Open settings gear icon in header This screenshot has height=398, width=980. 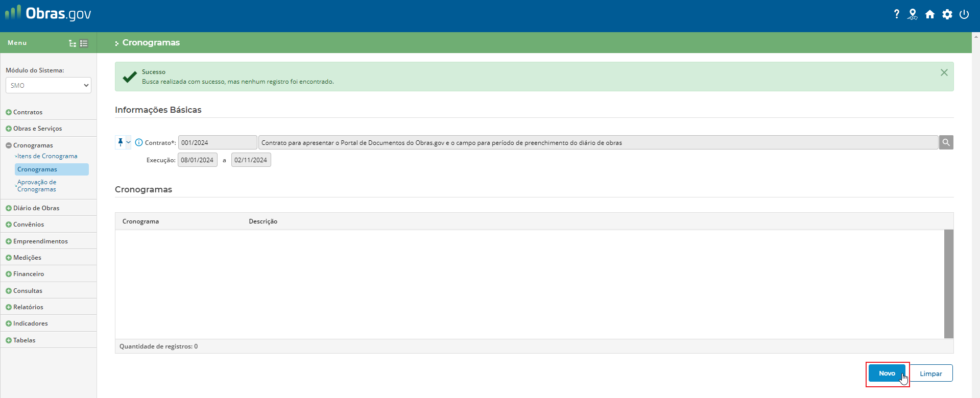pyautogui.click(x=947, y=14)
